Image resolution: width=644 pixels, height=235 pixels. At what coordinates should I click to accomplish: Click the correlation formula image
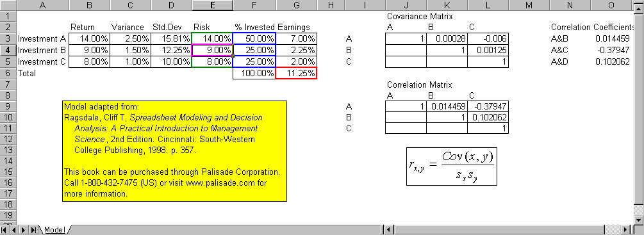click(452, 166)
